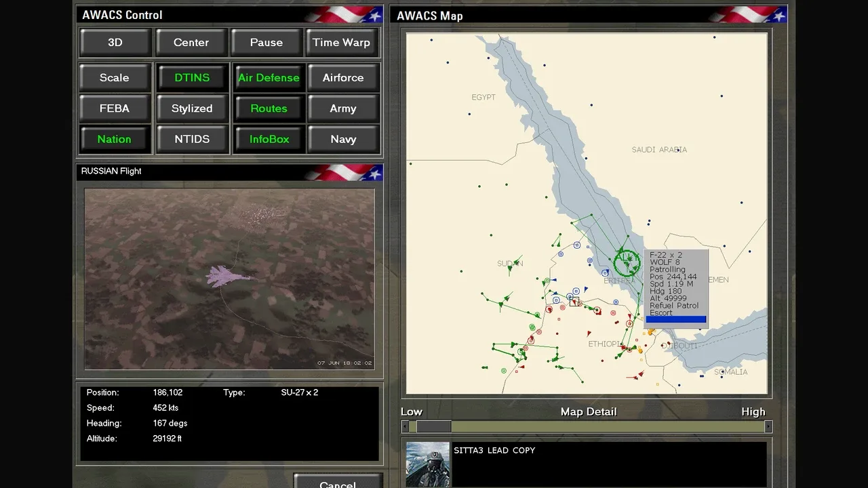Click the SU-27 aircraft in the flight view
868x488 pixels.
pyautogui.click(x=228, y=276)
